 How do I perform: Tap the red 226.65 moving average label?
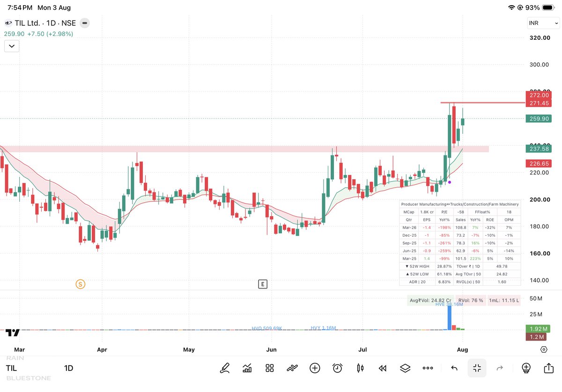click(539, 164)
